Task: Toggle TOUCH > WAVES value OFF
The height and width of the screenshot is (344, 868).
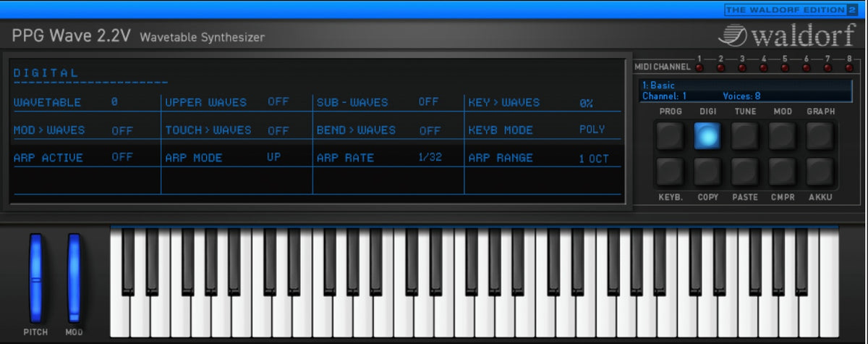Action: coord(278,131)
